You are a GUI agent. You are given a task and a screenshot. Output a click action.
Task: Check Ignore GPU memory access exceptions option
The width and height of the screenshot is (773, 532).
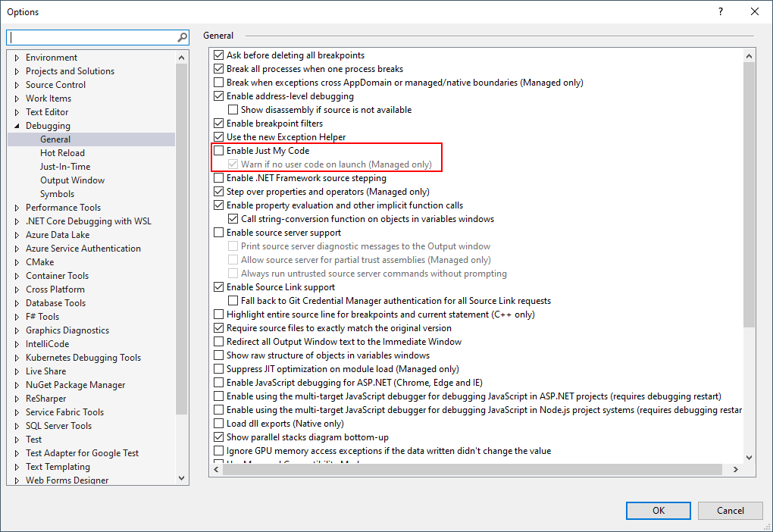point(218,451)
